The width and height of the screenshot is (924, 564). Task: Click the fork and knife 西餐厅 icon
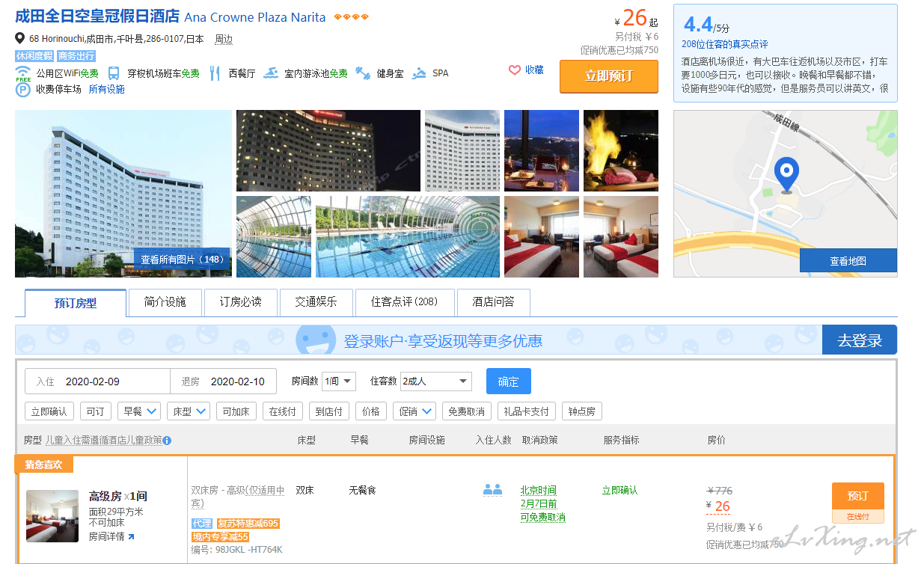point(215,73)
